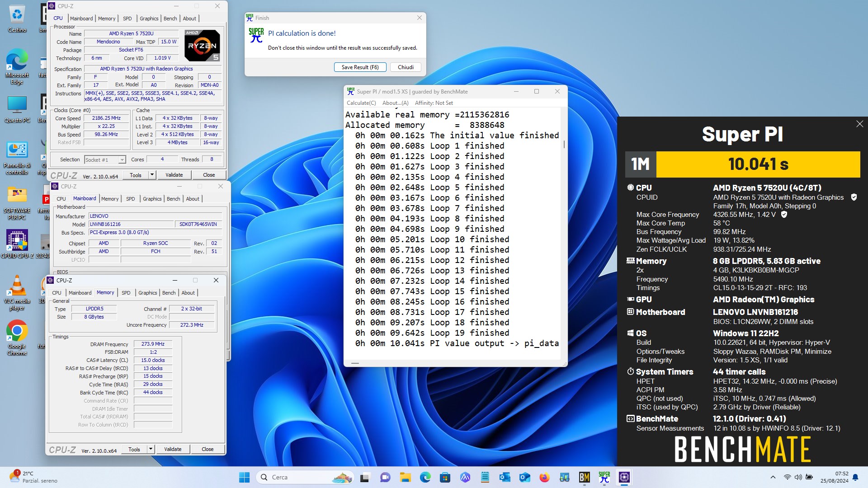Show hidden system tray icons chevron
The width and height of the screenshot is (868, 488).
(x=773, y=477)
